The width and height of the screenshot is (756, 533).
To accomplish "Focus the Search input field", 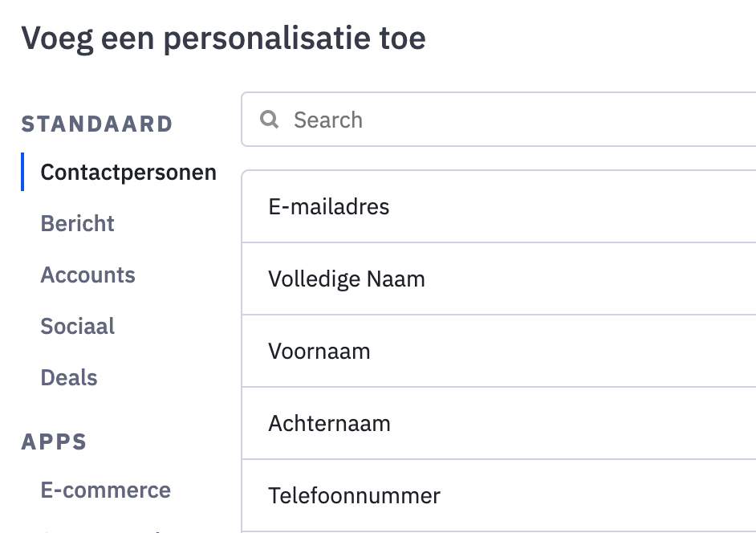I will pos(514,120).
